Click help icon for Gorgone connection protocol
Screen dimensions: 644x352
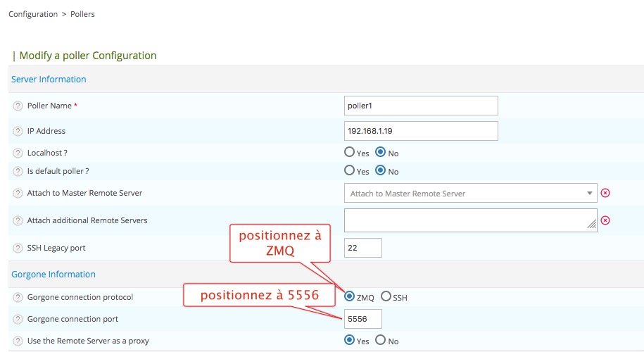tap(18, 297)
